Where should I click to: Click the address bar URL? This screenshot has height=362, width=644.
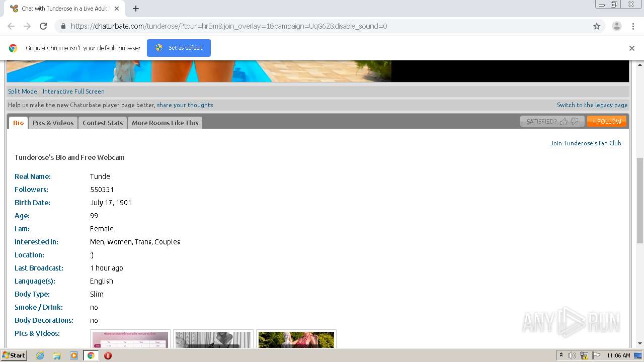pos(229,26)
